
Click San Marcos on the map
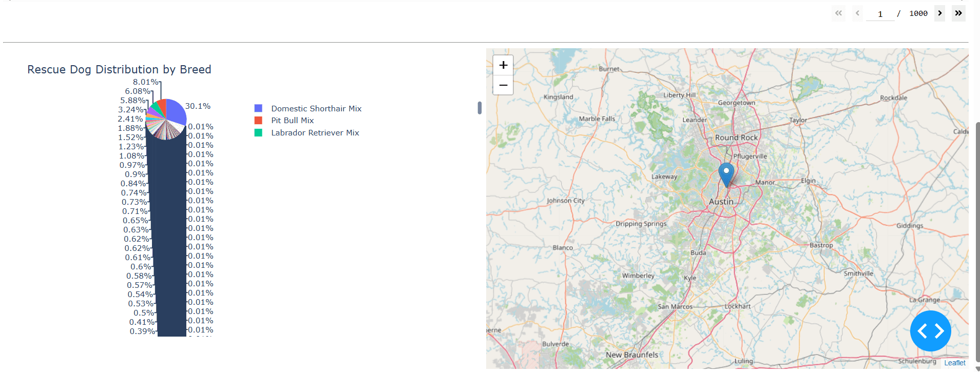[x=675, y=306]
